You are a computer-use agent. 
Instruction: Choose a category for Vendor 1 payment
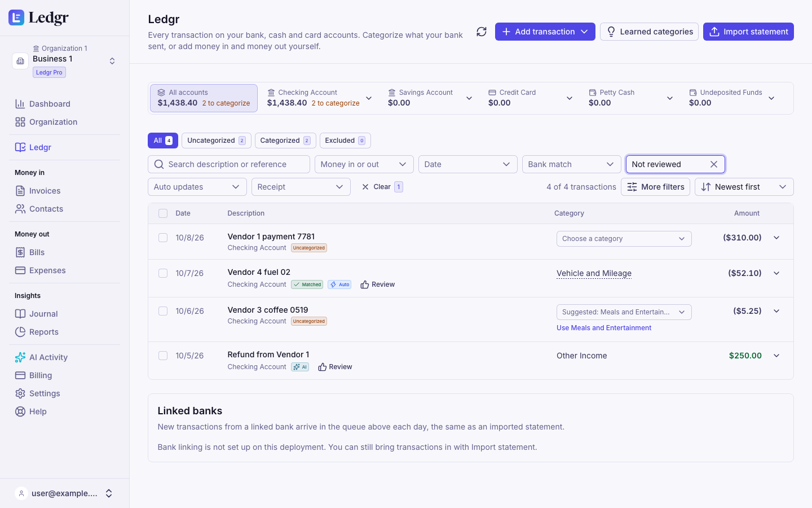tap(624, 239)
